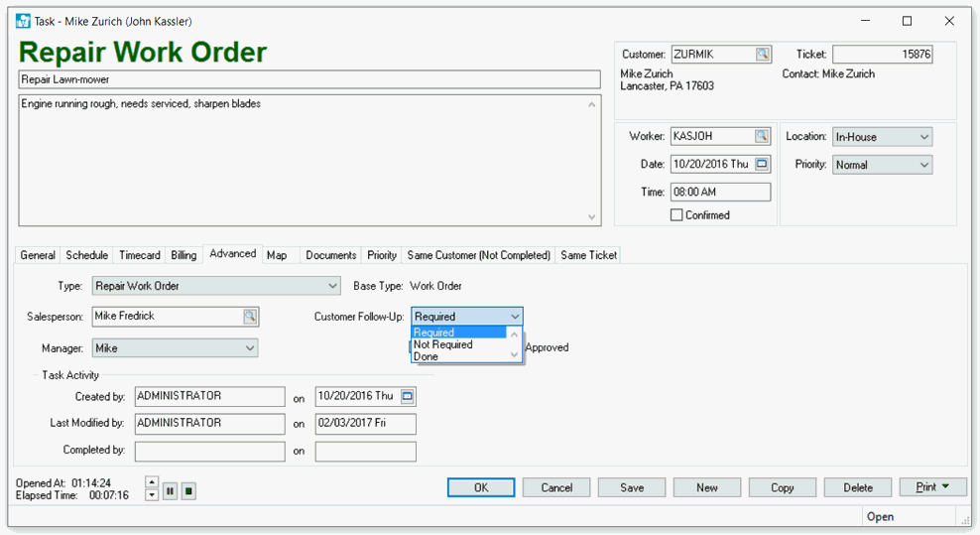
Task: Switch to the Timecard tab
Action: [x=139, y=255]
